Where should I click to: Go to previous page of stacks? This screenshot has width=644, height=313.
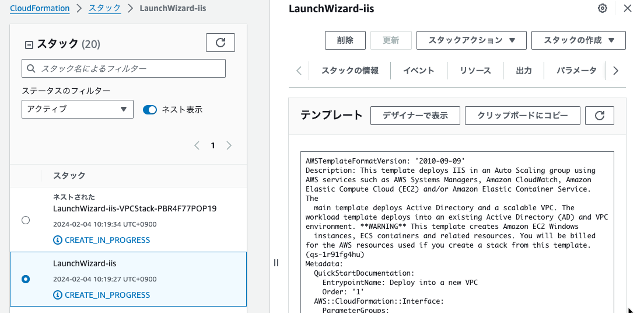pos(197,145)
